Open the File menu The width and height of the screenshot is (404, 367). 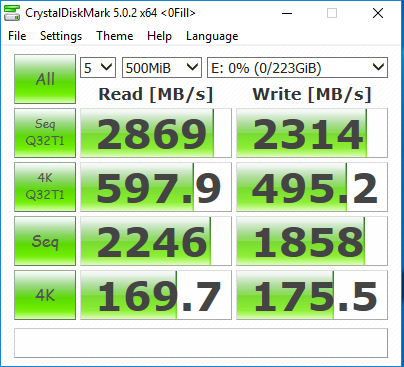click(17, 36)
